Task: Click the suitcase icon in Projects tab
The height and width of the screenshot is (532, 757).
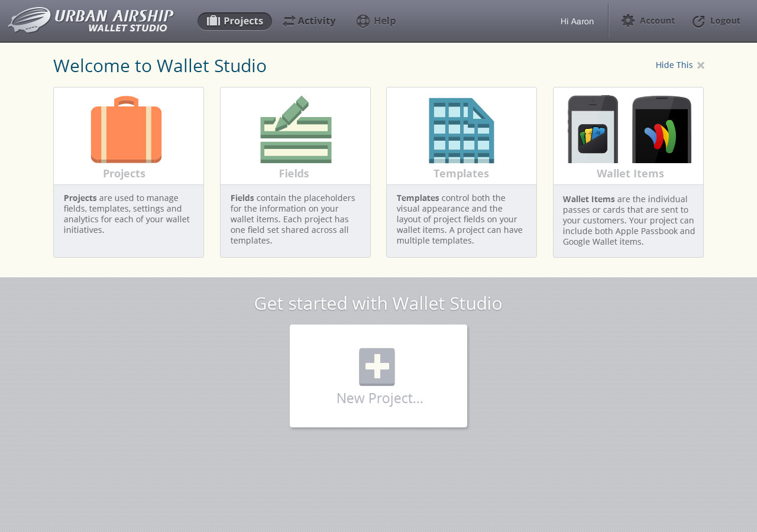Action: pos(213,21)
